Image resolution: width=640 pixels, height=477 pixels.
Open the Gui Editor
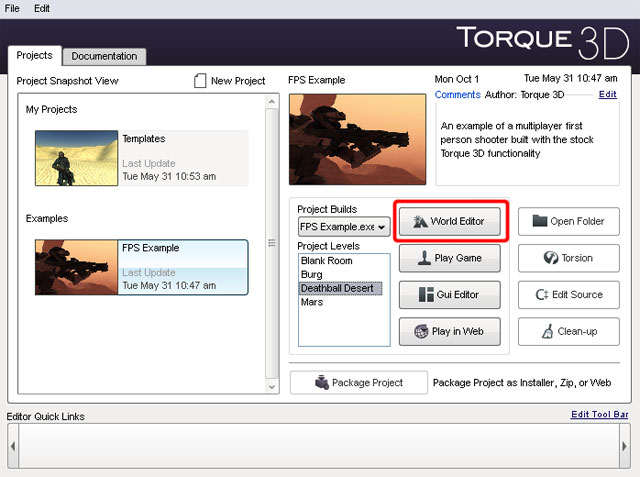click(x=449, y=295)
